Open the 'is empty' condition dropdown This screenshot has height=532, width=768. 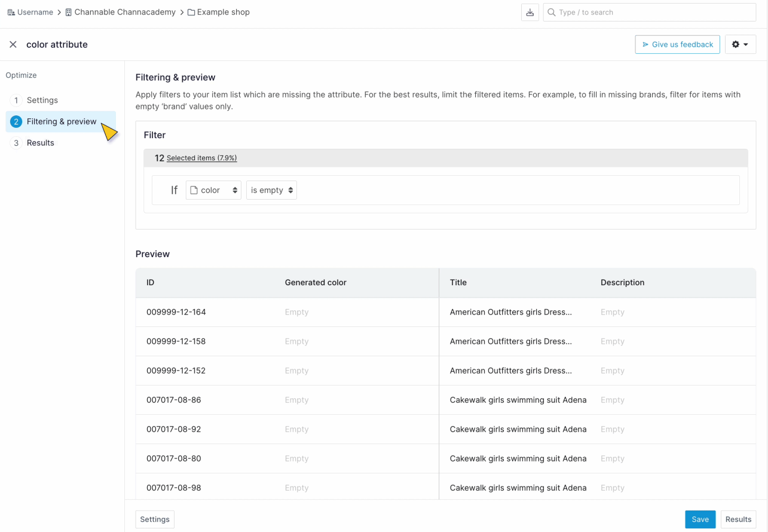[x=271, y=189]
